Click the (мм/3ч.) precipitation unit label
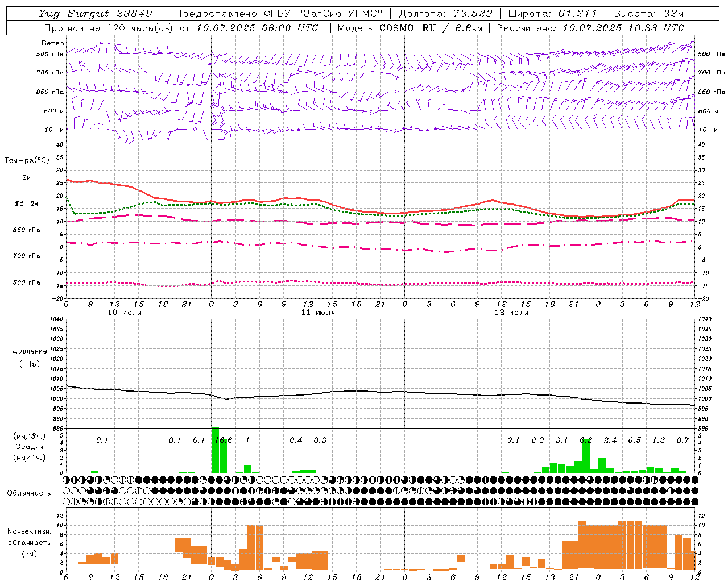Screen dimensions: 728x582 (x=30, y=436)
